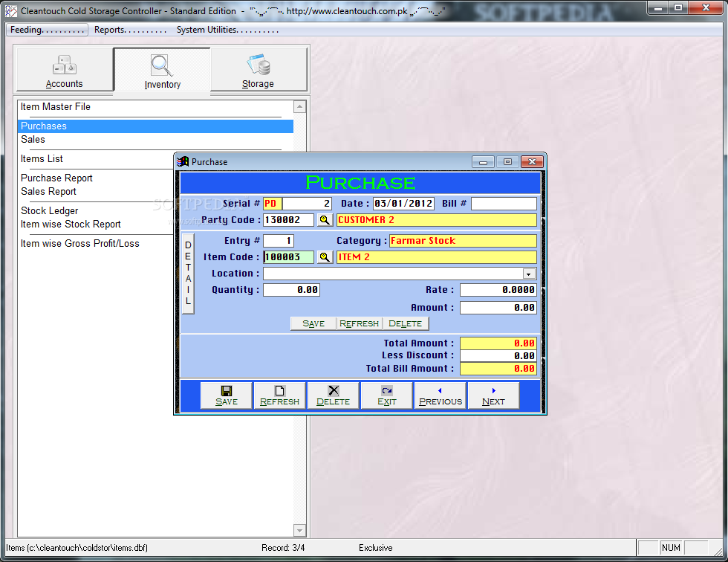Go to Previous purchase record
728x562 pixels.
pos(440,395)
